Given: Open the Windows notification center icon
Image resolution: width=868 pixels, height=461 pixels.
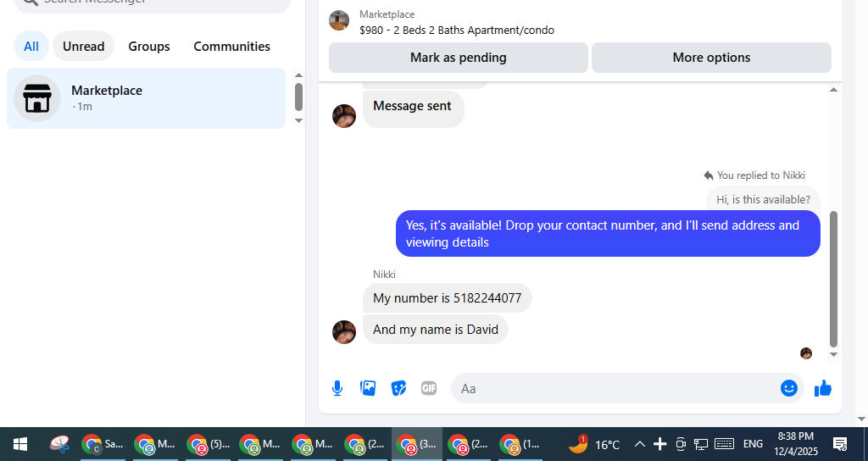Looking at the screenshot, I should pos(840,444).
